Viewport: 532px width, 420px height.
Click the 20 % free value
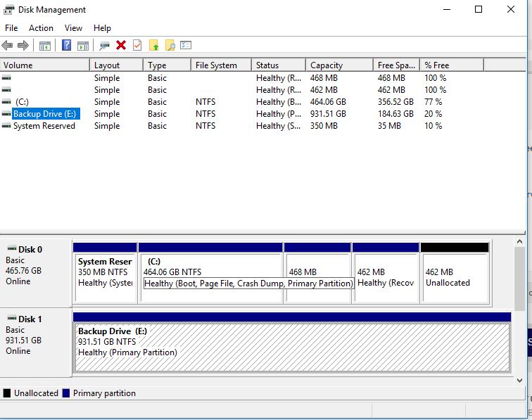pyautogui.click(x=433, y=114)
